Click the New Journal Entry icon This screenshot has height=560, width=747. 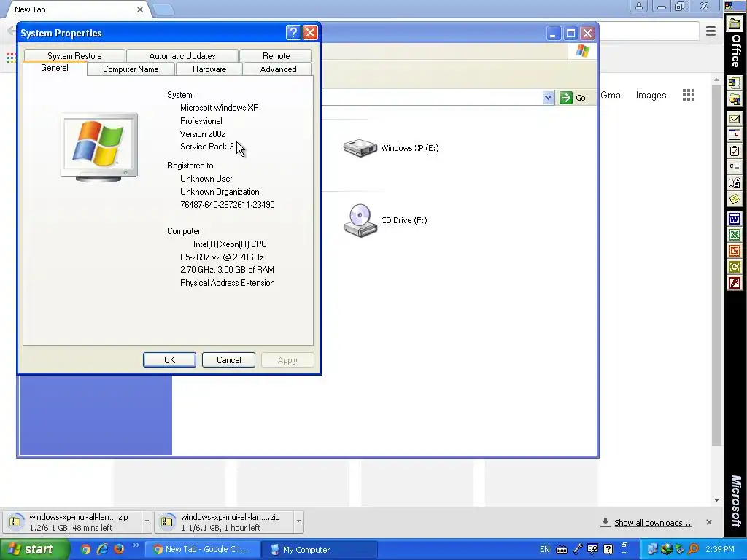click(x=735, y=183)
